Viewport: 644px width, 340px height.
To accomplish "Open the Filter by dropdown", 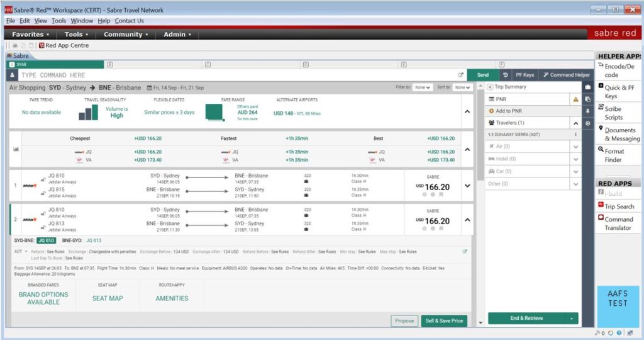I will point(423,88).
